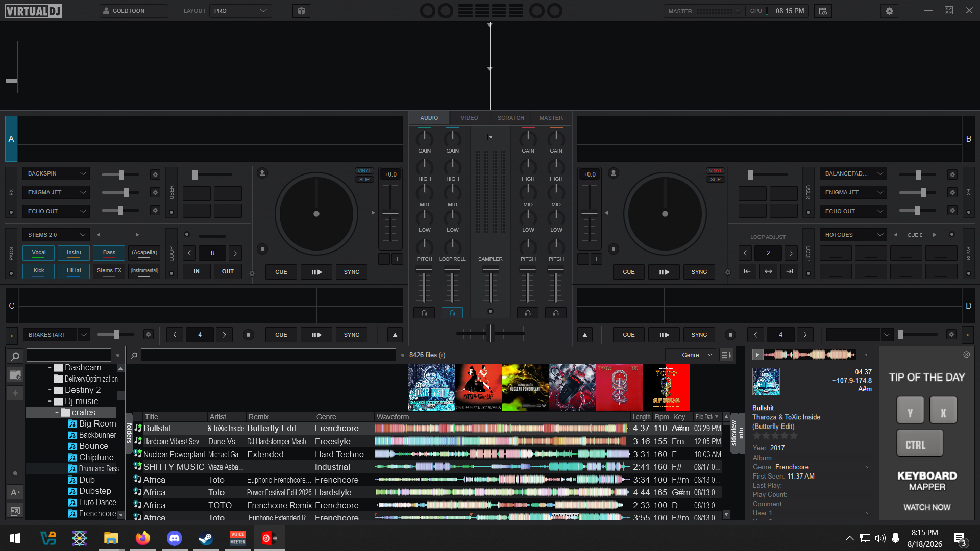Enable SLIP mode on deck A
Image resolution: width=980 pixels, height=551 pixels.
[x=364, y=180]
